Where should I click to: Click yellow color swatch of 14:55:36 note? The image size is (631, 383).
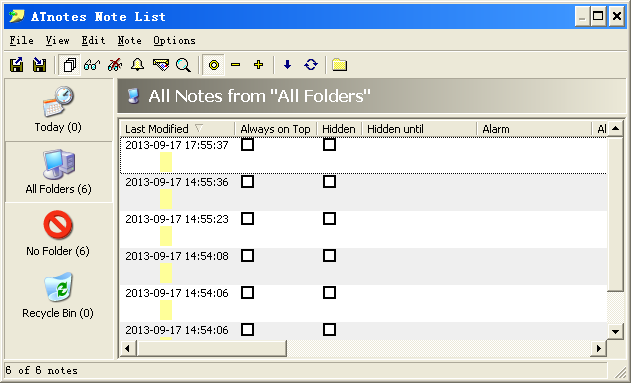[x=166, y=199]
